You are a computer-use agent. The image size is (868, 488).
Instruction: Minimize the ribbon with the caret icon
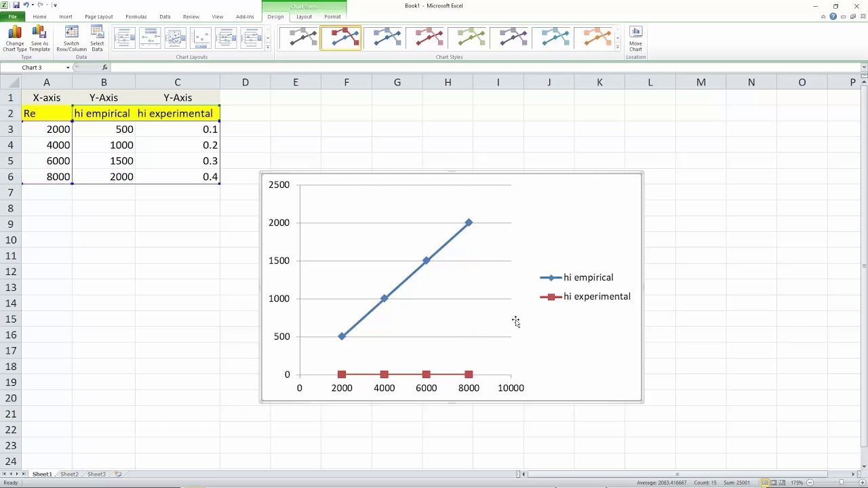[823, 16]
